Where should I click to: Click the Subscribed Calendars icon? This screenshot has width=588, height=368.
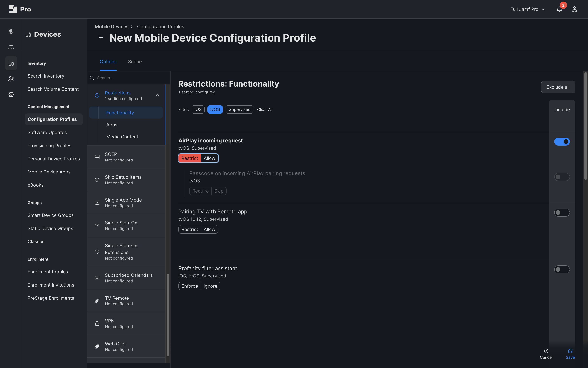97,278
